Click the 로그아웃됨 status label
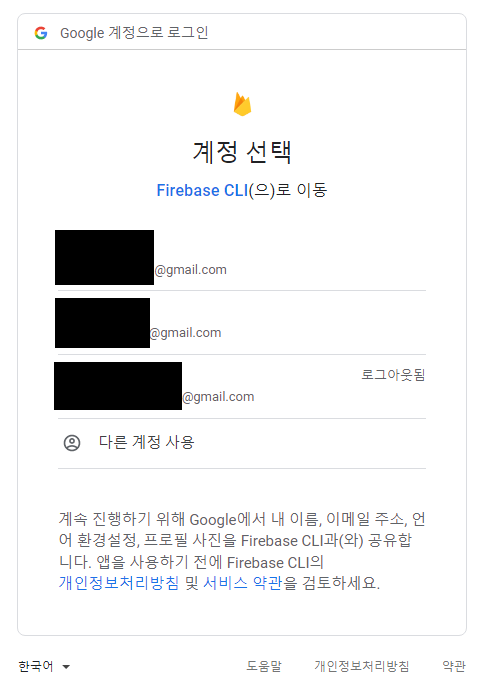484x696 pixels. 393,375
